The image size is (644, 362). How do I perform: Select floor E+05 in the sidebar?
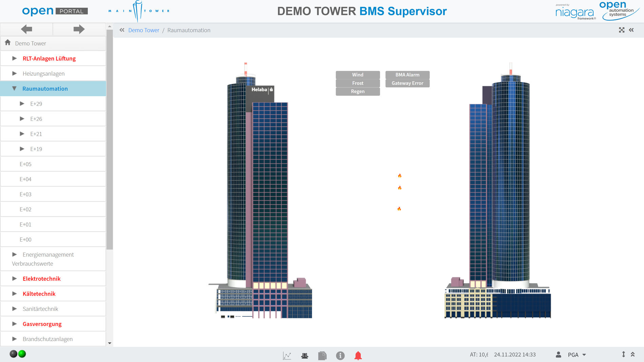(25, 164)
